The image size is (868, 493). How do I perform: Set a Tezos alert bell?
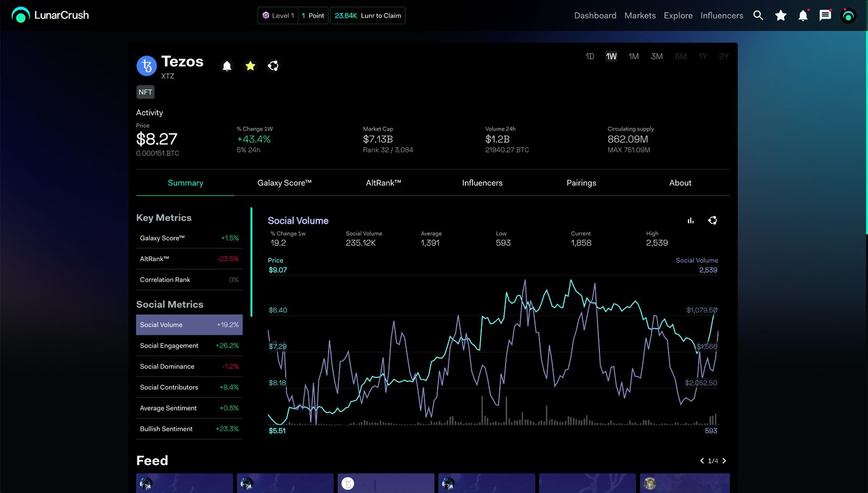click(227, 66)
